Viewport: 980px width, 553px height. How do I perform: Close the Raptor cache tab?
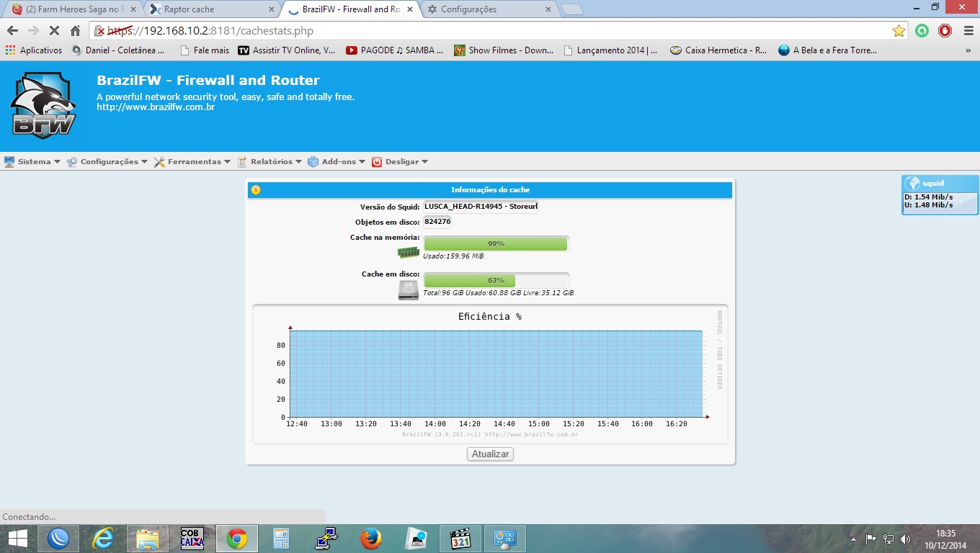tap(270, 9)
